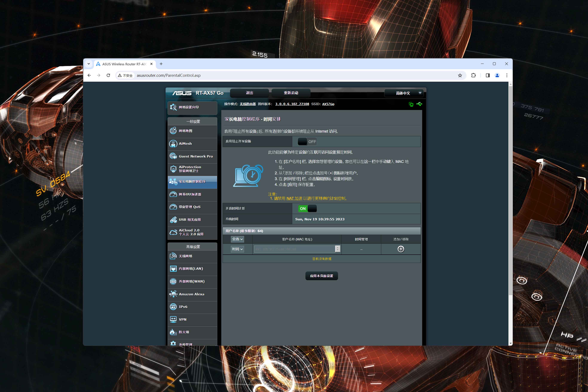Open the network setup wizard icon
The width and height of the screenshot is (588, 392).
pos(173,107)
